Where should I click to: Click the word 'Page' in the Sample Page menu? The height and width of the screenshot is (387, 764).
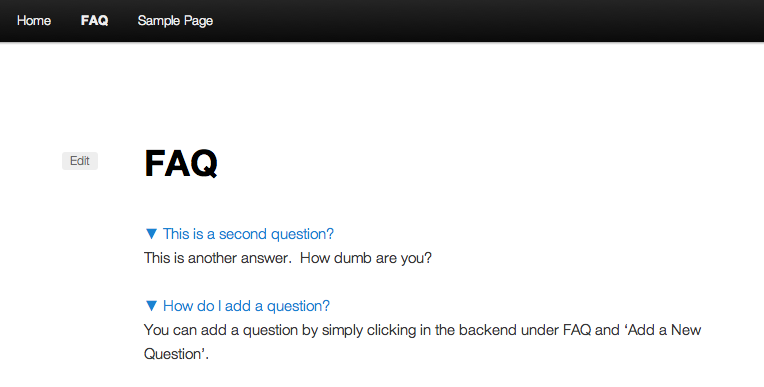pyautogui.click(x=199, y=21)
